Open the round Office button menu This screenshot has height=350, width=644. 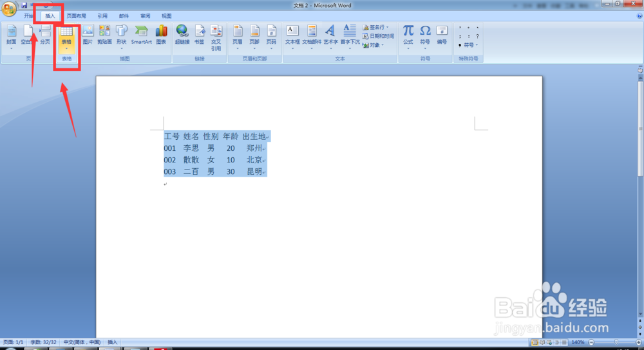8,8
